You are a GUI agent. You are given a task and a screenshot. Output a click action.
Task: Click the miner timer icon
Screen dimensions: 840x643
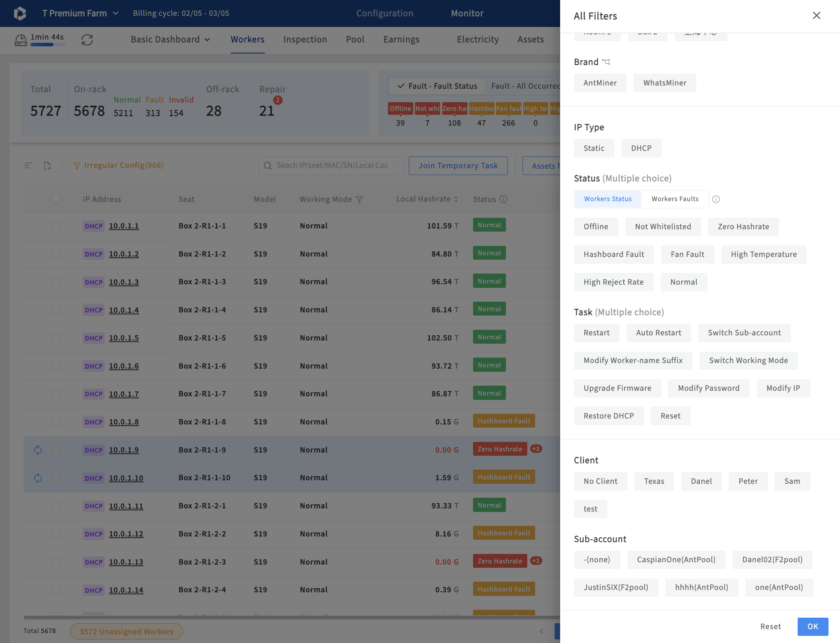(x=21, y=40)
